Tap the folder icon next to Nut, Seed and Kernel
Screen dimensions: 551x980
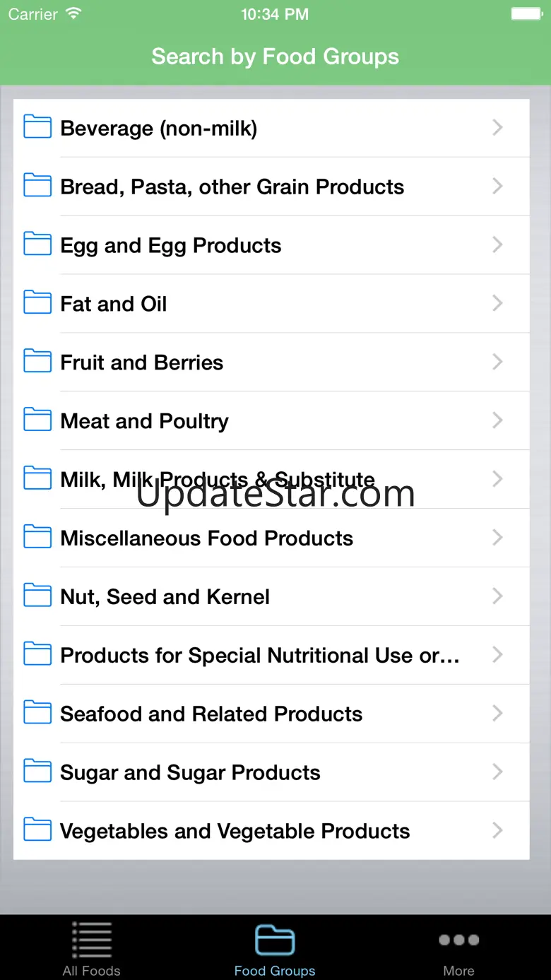[x=37, y=596]
